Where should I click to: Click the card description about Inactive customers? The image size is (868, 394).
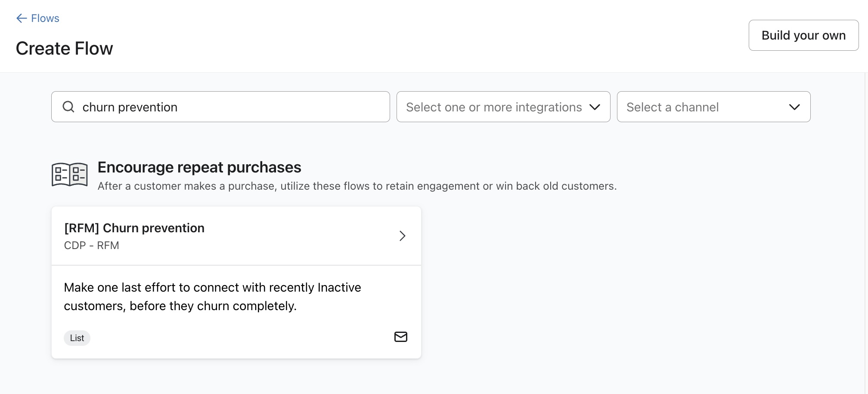[x=212, y=296]
